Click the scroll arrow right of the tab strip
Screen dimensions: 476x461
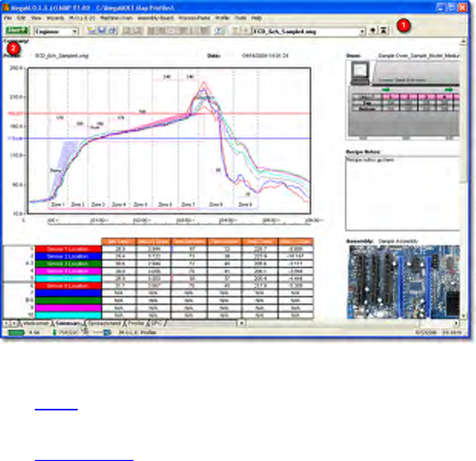pos(241,324)
